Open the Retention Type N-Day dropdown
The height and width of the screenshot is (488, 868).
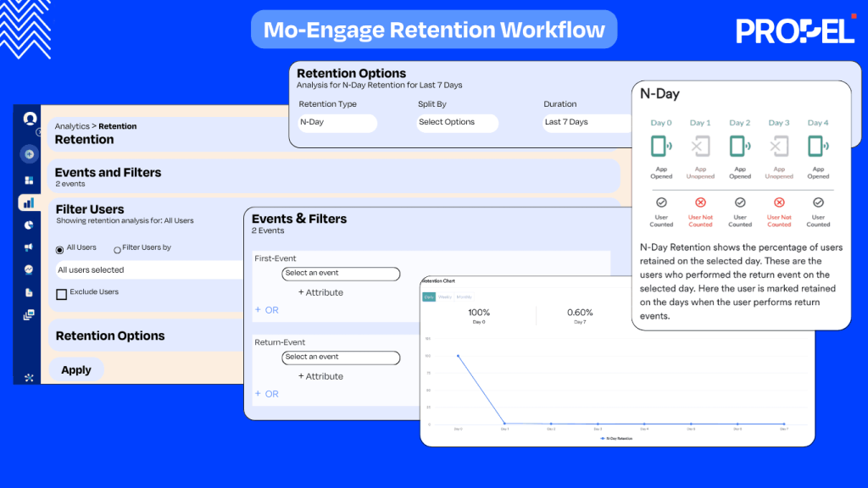pyautogui.click(x=337, y=122)
